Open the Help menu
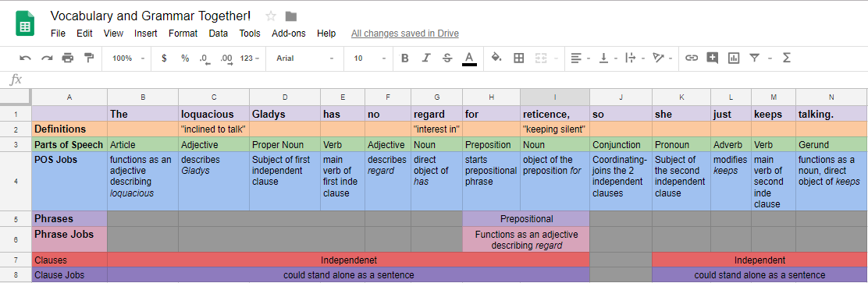This screenshot has height=283, width=868. point(326,34)
